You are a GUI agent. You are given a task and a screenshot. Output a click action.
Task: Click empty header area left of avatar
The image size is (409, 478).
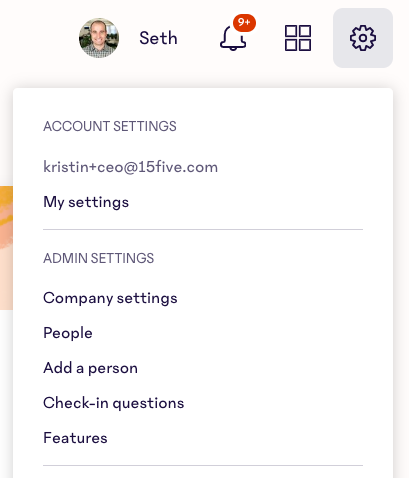point(37,38)
